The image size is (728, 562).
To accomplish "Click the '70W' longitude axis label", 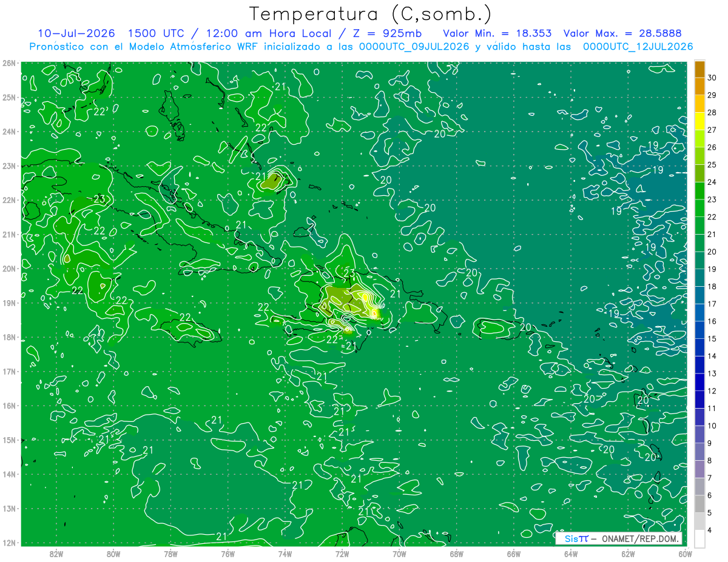I will point(399,554).
